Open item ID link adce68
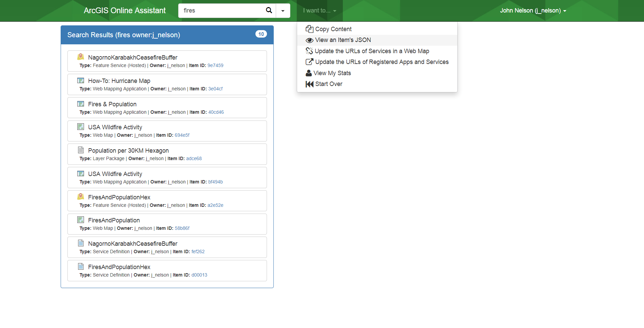The height and width of the screenshot is (328, 644). click(194, 159)
